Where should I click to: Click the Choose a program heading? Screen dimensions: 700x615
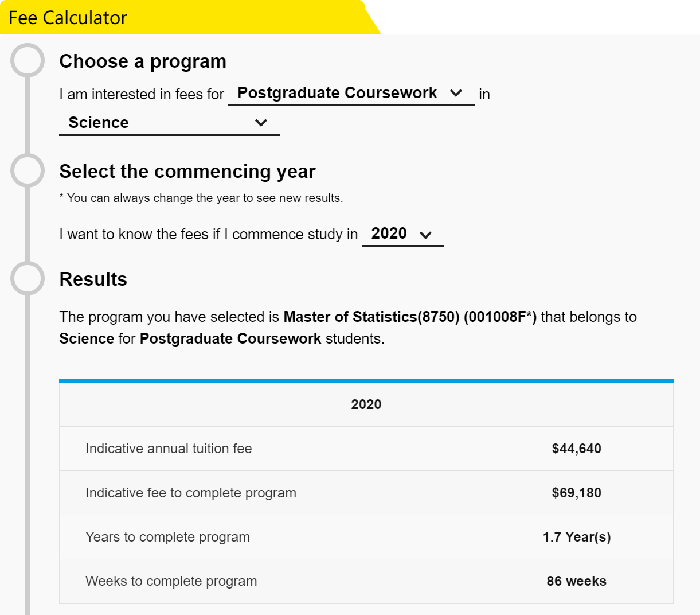pyautogui.click(x=143, y=61)
